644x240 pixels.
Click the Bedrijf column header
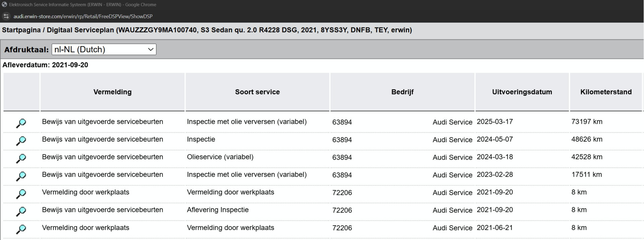(402, 92)
